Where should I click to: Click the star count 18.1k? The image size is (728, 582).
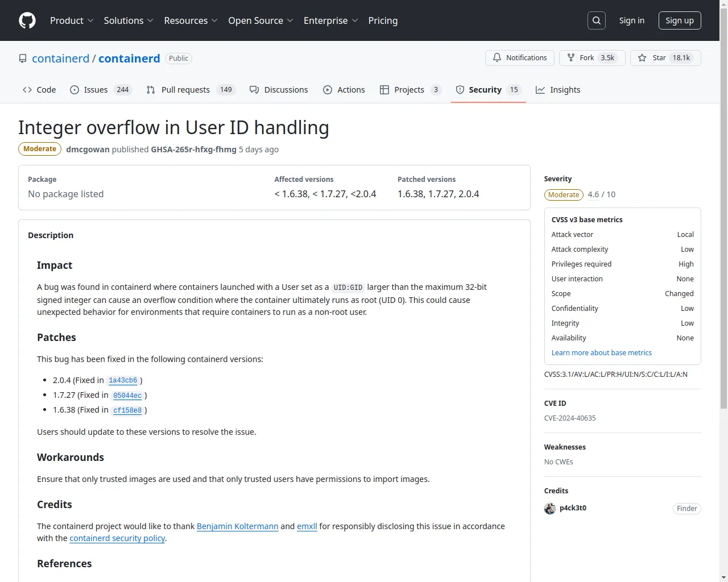click(681, 58)
